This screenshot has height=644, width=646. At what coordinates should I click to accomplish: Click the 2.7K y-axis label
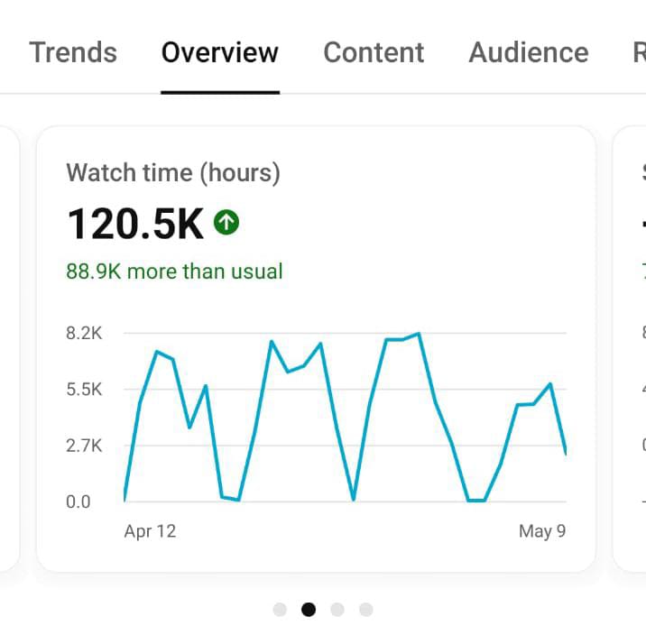coord(84,446)
